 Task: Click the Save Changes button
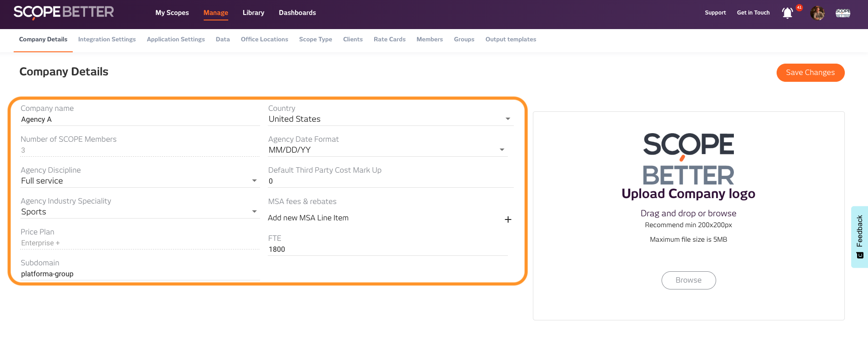[x=810, y=73]
